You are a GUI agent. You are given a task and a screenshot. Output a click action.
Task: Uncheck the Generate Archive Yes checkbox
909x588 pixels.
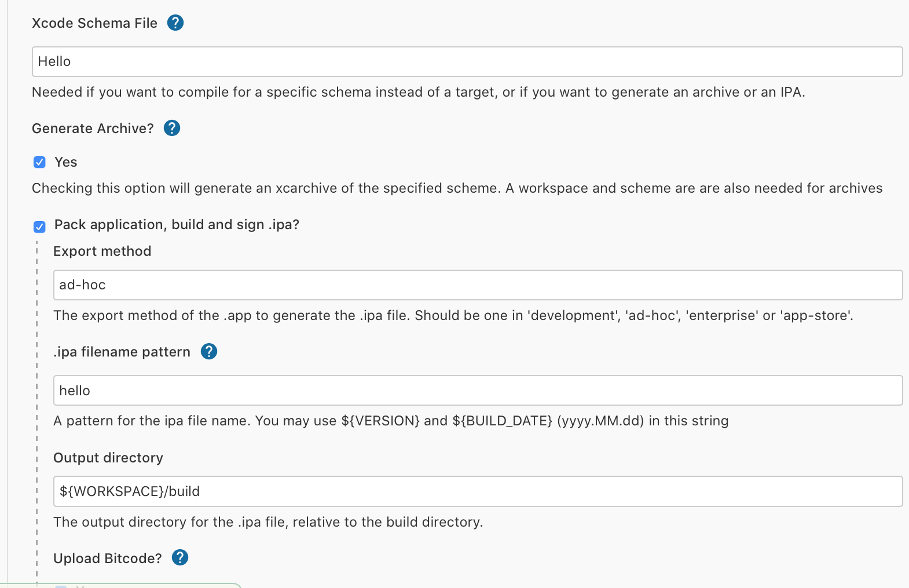pyautogui.click(x=39, y=162)
